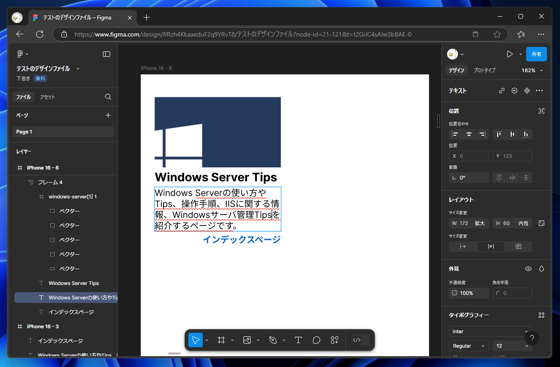Switch to the プロトタイプ tab

484,70
